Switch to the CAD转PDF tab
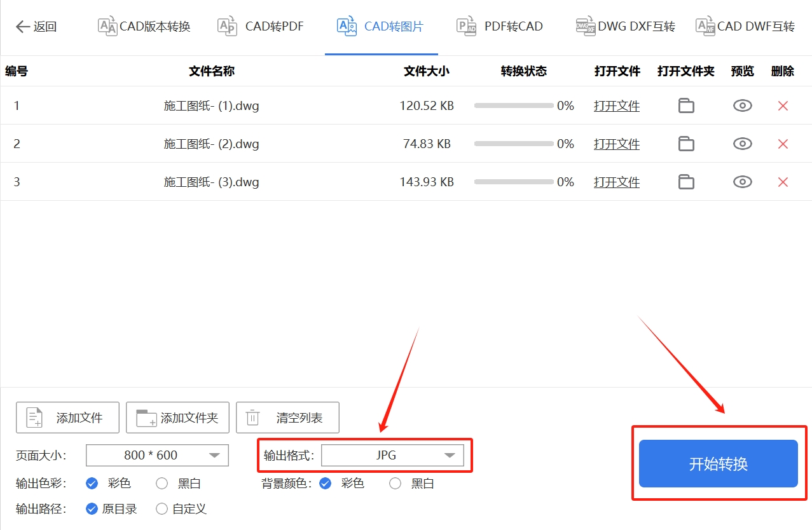The width and height of the screenshot is (812, 530). click(x=261, y=26)
